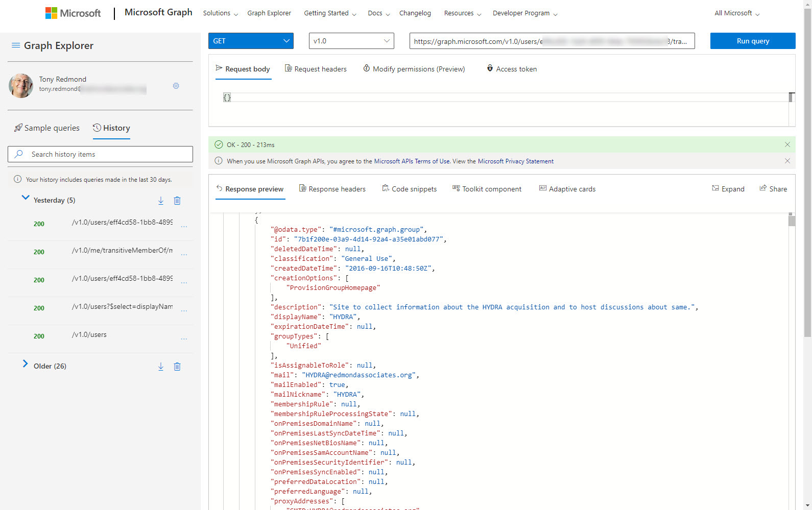Click the Search history items field
812x510 pixels.
pos(100,154)
